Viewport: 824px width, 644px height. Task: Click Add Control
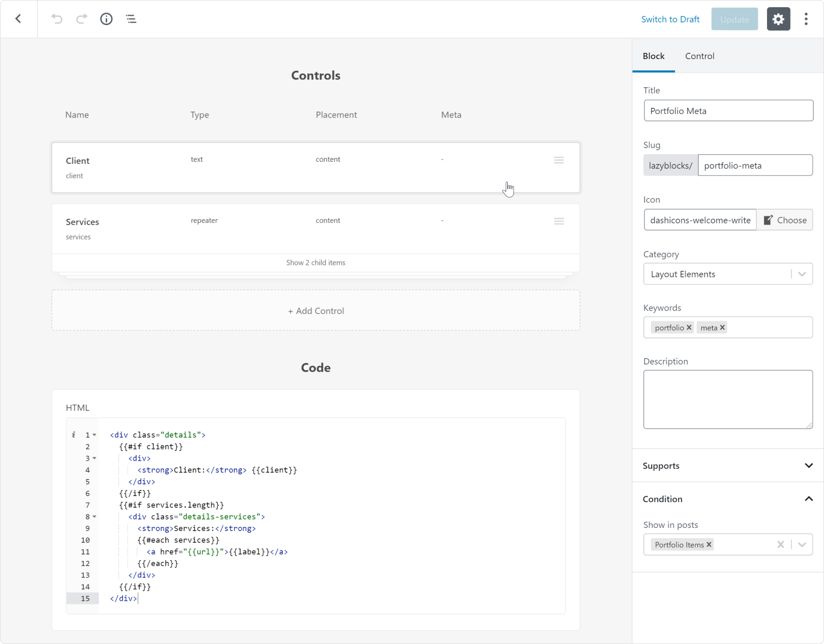[x=316, y=311]
